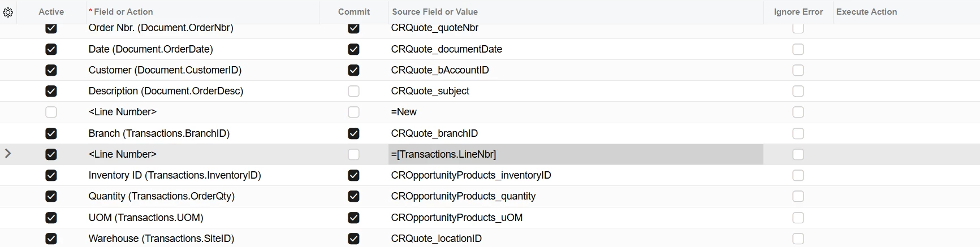Uncheck Commit for Customer (Document.CustomerID)
The image size is (980, 247).
pos(353,70)
